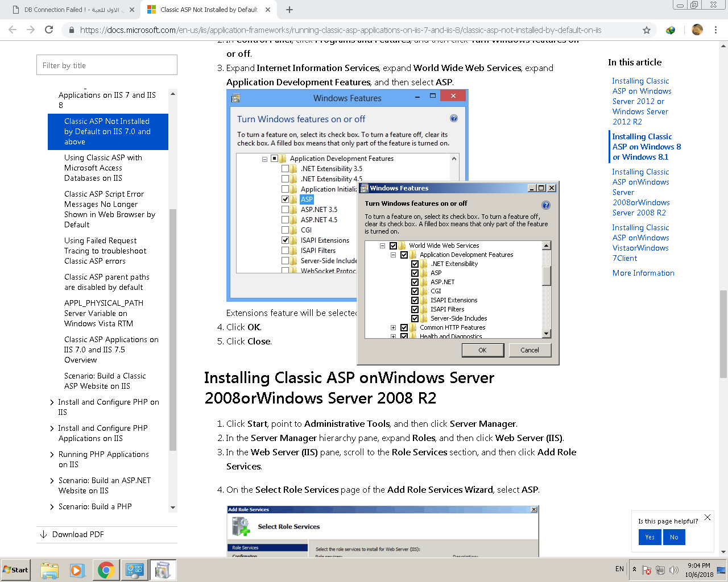Image resolution: width=728 pixels, height=582 pixels.
Task: Expand 'Install and Configure PHP on IIS' section
Action: tap(52, 402)
